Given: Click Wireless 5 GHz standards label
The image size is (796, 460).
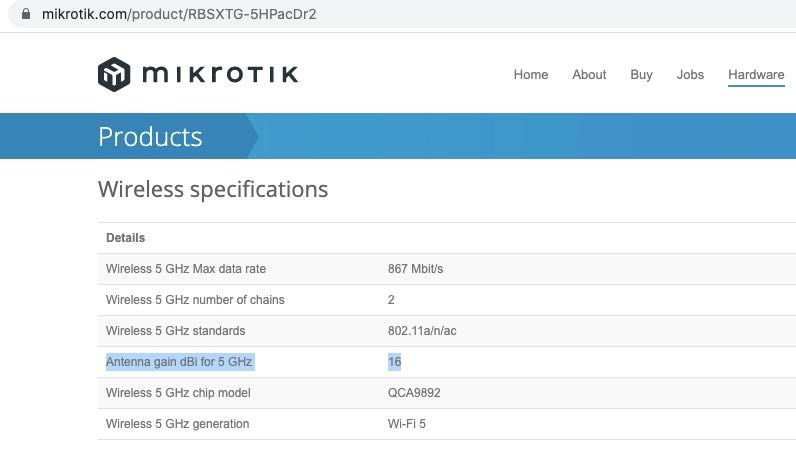Looking at the screenshot, I should tap(175, 331).
